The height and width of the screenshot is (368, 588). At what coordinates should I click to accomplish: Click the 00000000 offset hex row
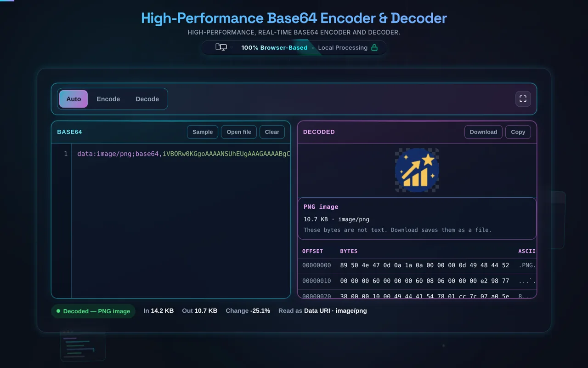coord(417,265)
